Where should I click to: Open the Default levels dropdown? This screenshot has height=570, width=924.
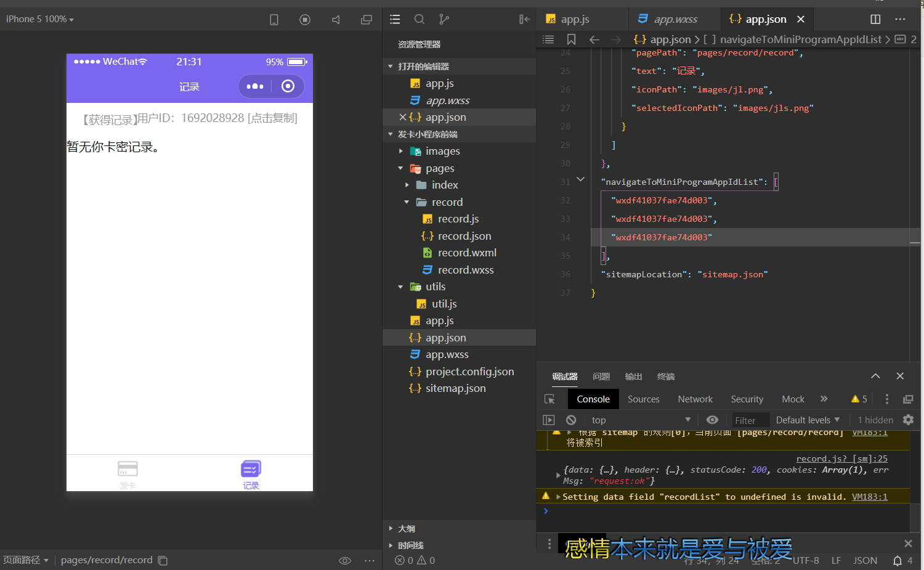pyautogui.click(x=808, y=420)
